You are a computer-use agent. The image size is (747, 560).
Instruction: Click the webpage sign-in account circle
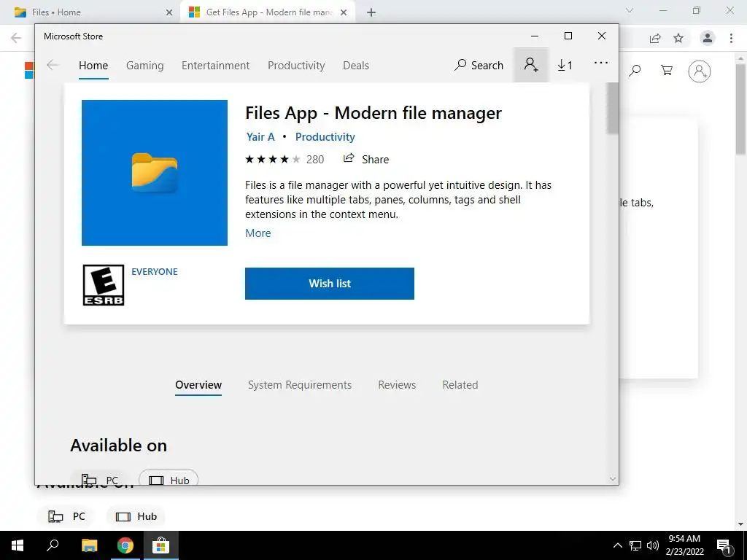(x=700, y=71)
